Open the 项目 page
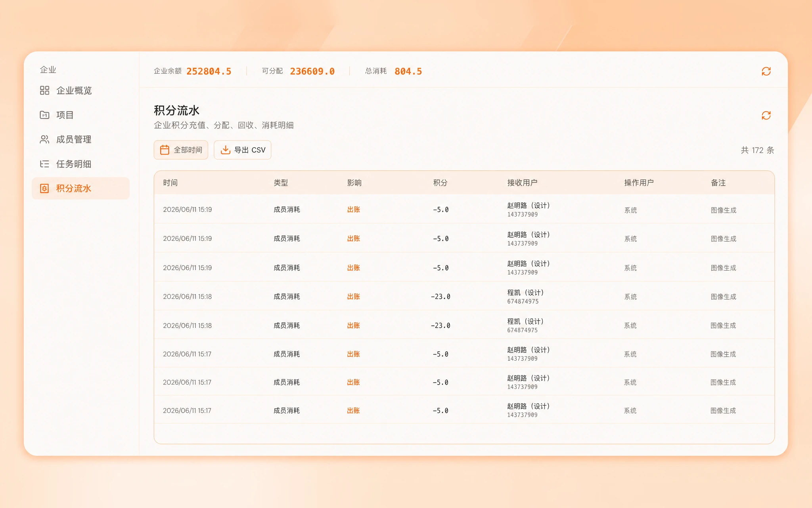 [x=65, y=115]
